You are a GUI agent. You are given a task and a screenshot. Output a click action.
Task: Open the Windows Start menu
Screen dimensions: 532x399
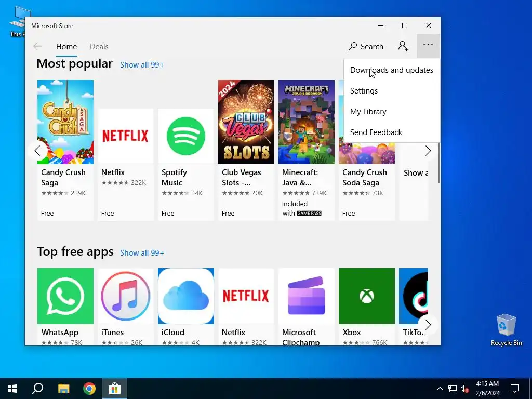pos(12,389)
